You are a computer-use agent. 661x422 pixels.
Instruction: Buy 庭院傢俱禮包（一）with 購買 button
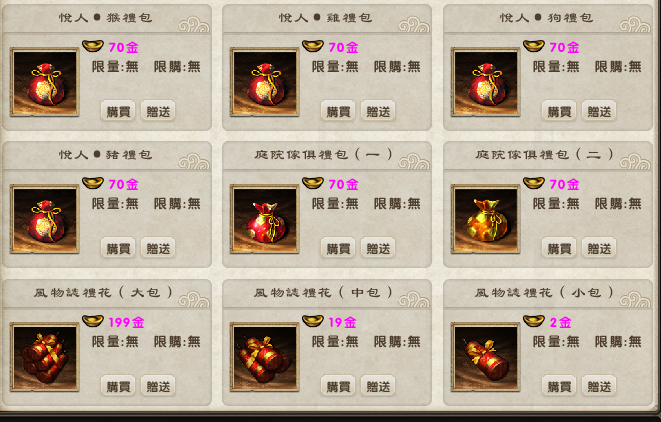338,248
